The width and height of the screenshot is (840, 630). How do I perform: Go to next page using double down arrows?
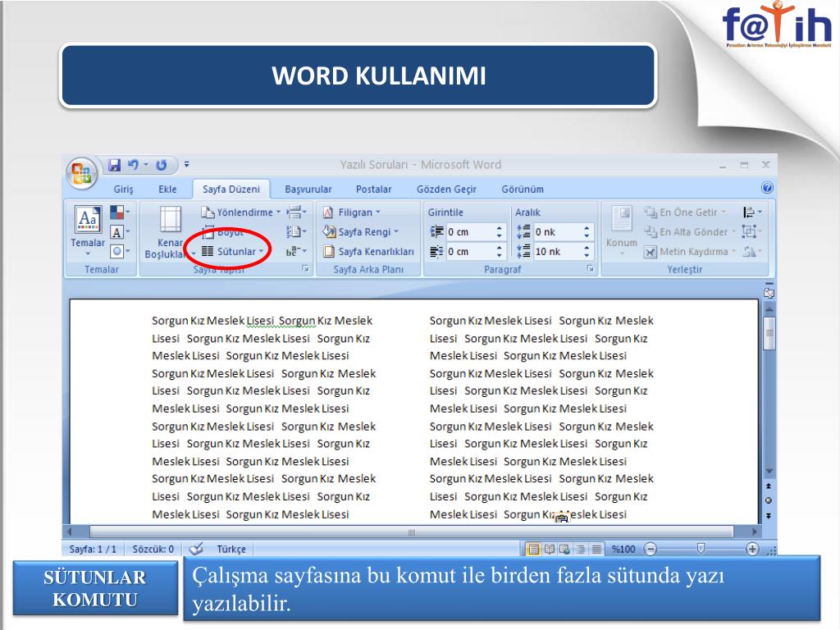(x=769, y=515)
